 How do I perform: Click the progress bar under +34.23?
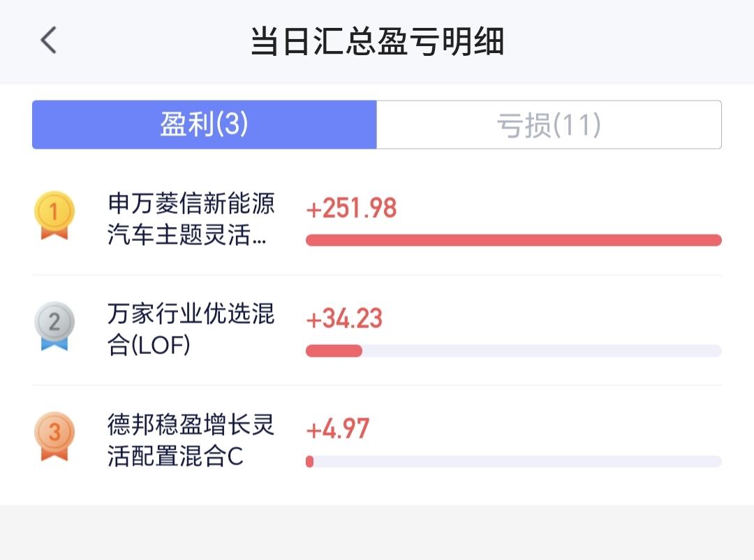pos(513,351)
